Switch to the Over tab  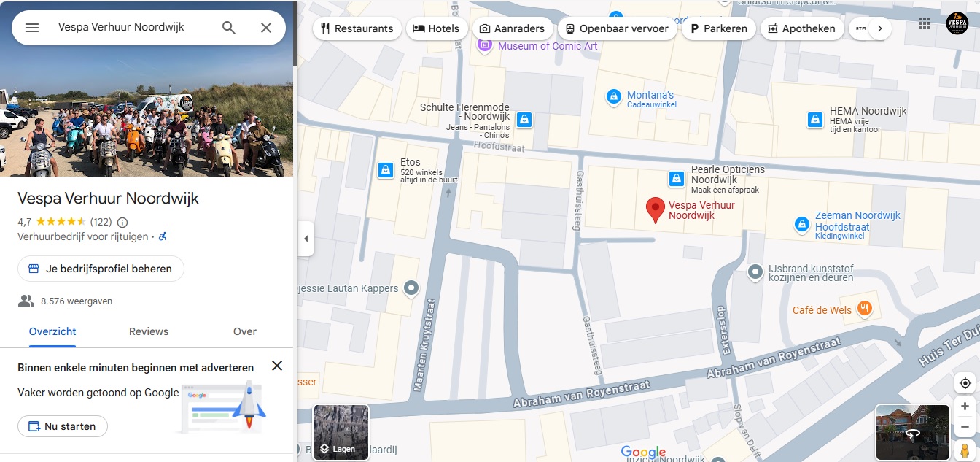[x=245, y=331]
